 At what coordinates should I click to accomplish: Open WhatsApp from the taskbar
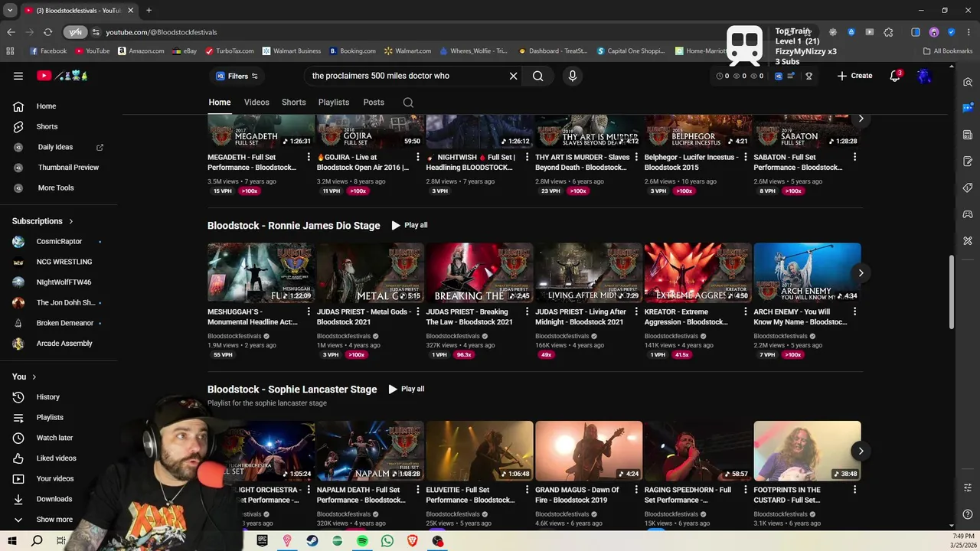pos(387,541)
